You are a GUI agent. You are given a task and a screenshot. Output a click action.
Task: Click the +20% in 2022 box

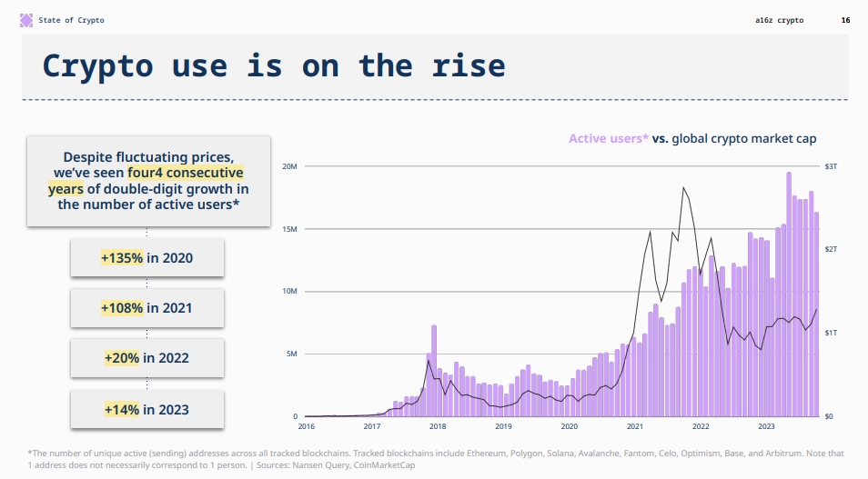pos(147,358)
